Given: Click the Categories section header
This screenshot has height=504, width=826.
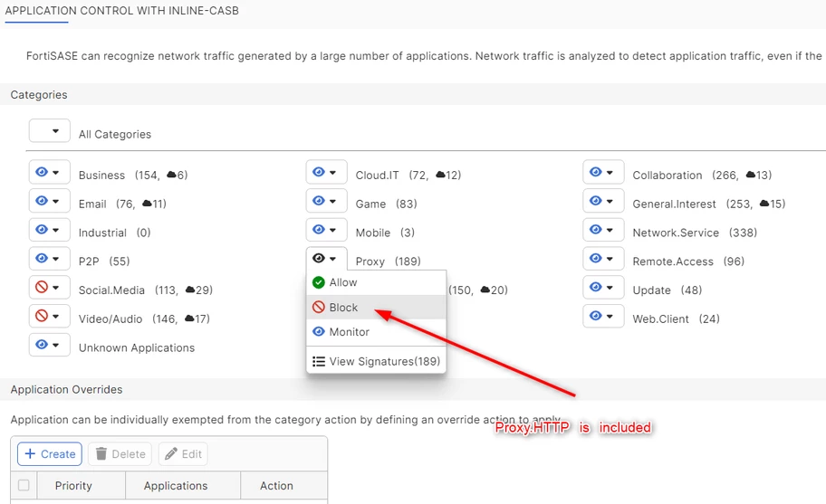Looking at the screenshot, I should click(39, 95).
